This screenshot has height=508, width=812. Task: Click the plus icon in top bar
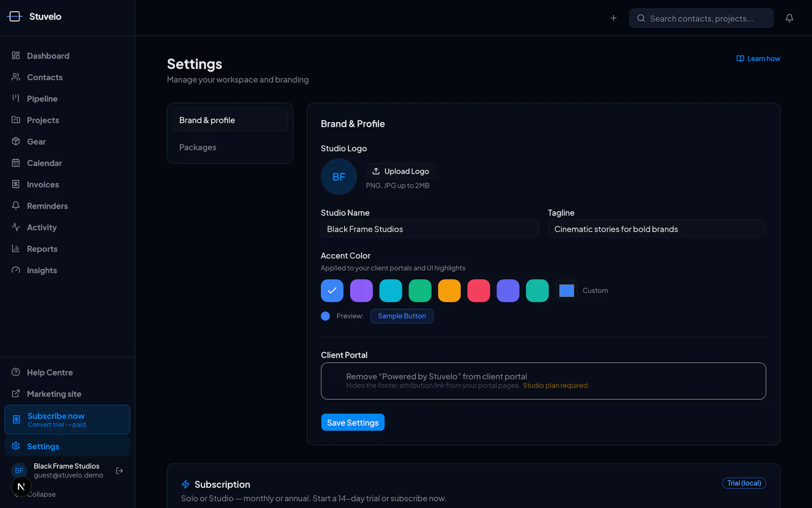pos(614,18)
